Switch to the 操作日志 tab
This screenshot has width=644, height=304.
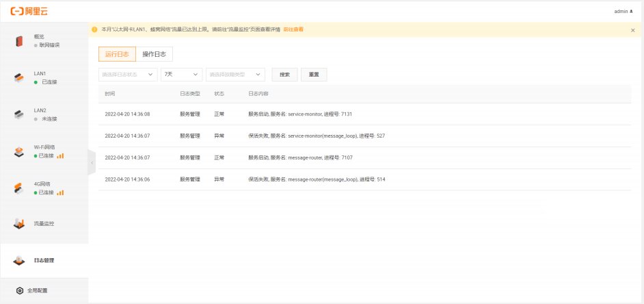tap(154, 55)
